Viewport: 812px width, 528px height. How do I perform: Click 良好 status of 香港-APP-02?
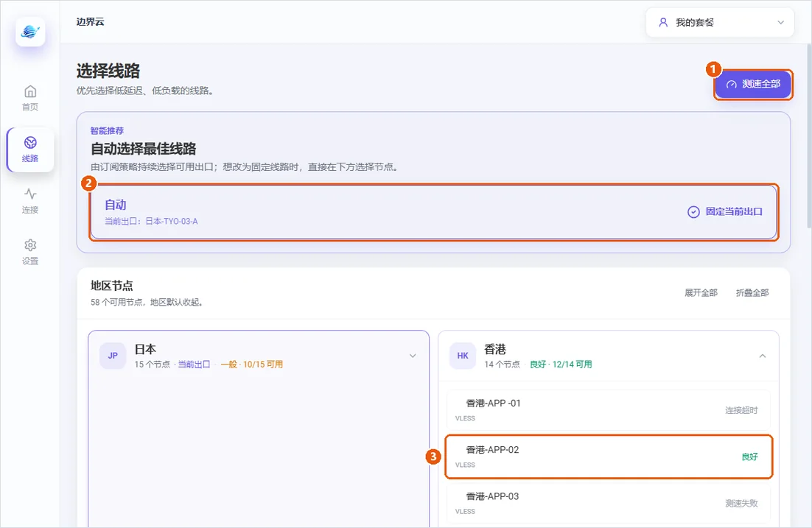point(749,457)
